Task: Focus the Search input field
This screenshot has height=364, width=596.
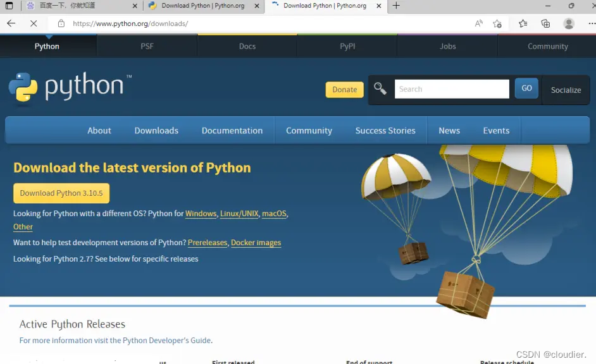Action: 452,89
